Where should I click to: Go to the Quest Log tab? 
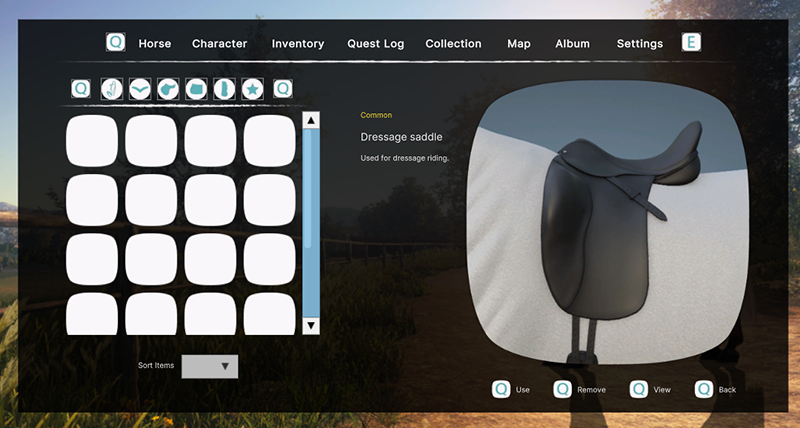pos(376,44)
